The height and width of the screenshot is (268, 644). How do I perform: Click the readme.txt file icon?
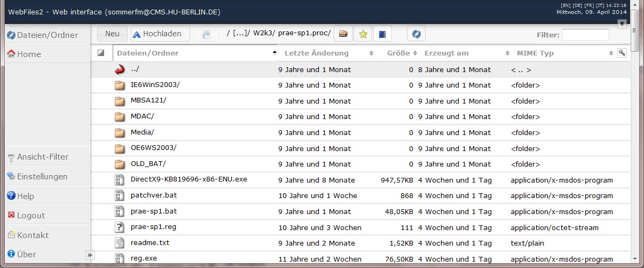120,243
